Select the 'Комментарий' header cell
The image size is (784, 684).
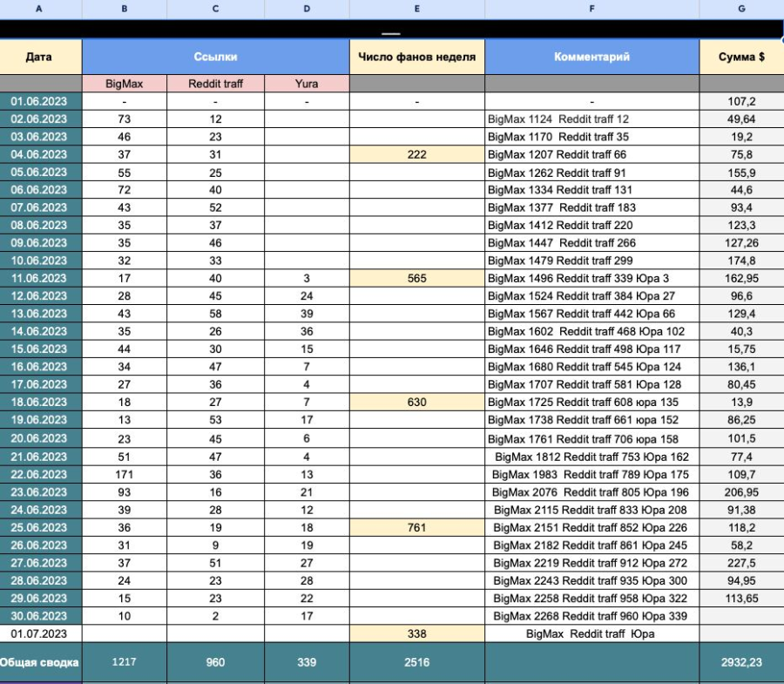pyautogui.click(x=591, y=57)
